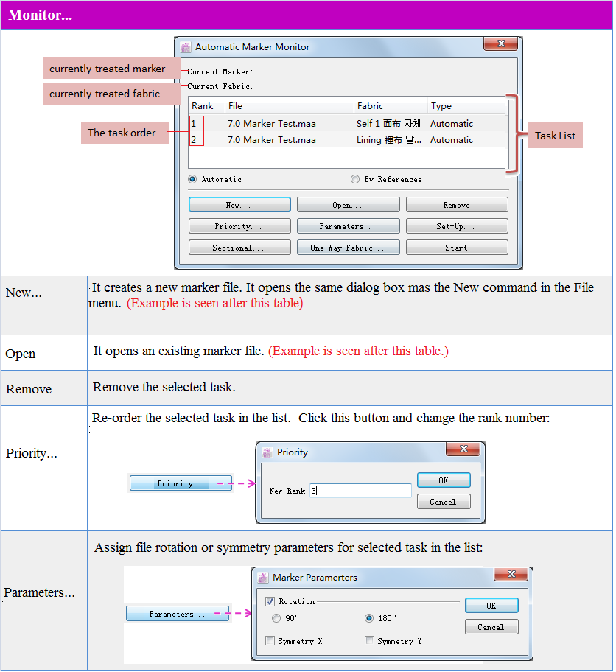Select the By References radio option

355,179
